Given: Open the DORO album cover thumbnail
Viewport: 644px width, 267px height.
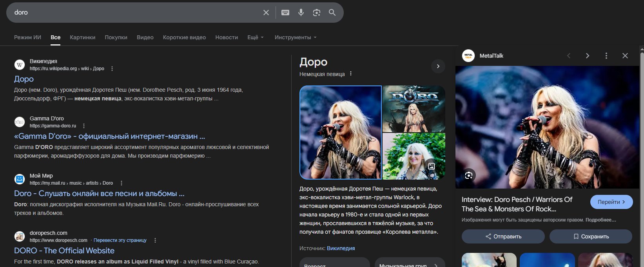Looking at the screenshot, I should [x=414, y=109].
